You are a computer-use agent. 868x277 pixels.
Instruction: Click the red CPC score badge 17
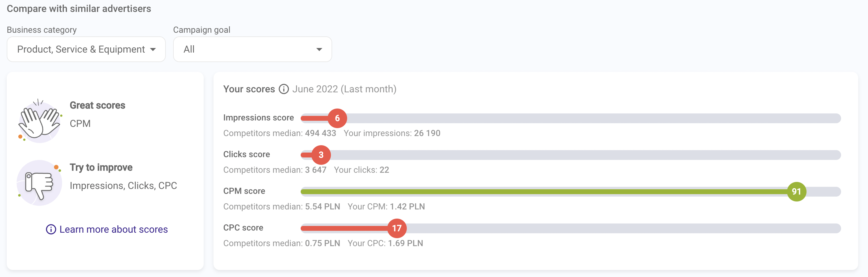click(x=397, y=228)
